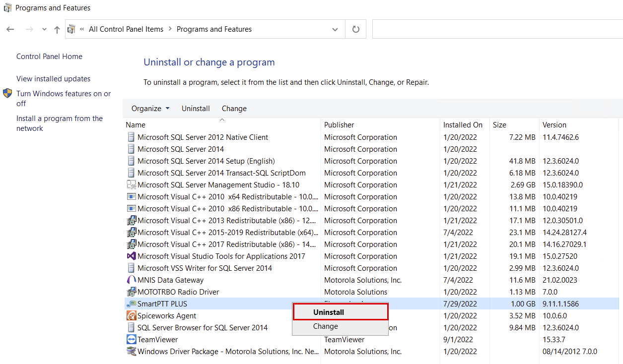Refresh the Programs and Features list
Image resolution: width=623 pixels, height=364 pixels.
[x=355, y=29]
